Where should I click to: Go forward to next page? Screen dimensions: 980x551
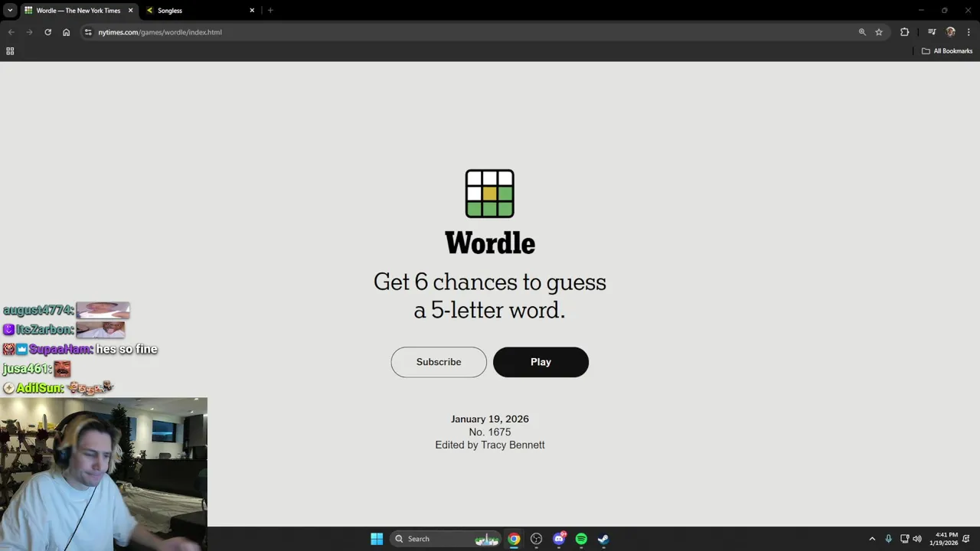pyautogui.click(x=29, y=32)
